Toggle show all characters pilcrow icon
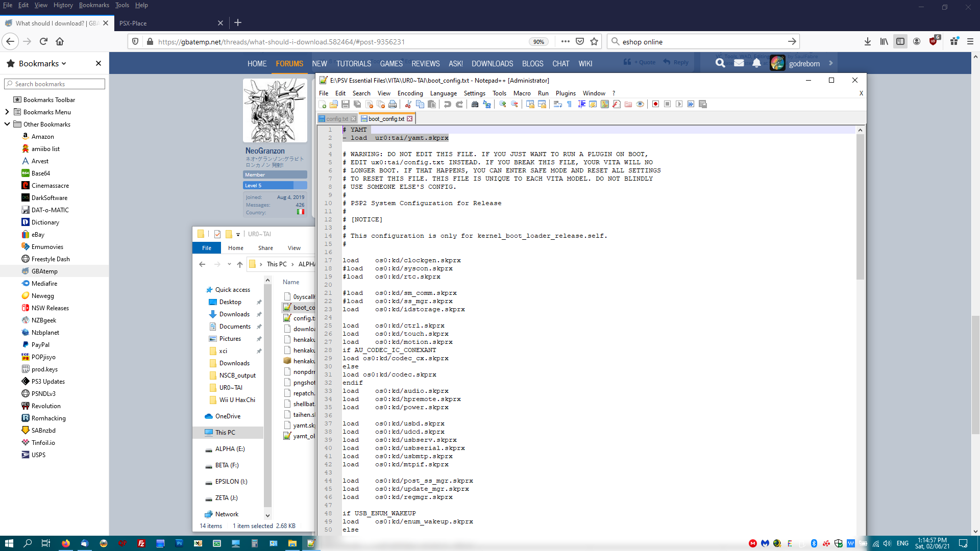Image resolution: width=980 pixels, height=551 pixels. [x=570, y=104]
